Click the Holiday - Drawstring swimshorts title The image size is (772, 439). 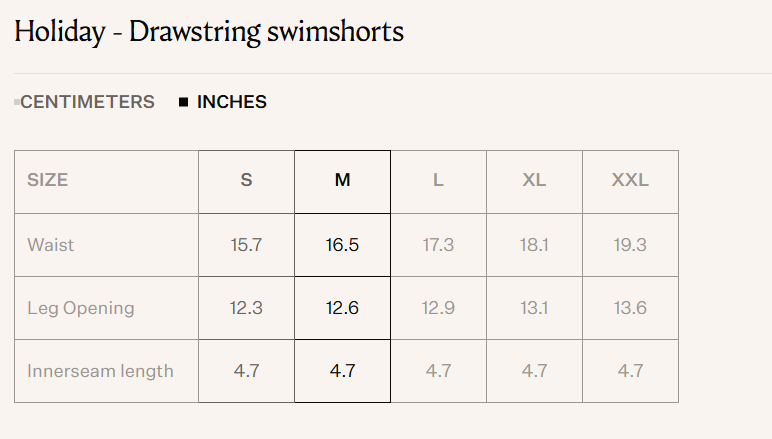[209, 32]
